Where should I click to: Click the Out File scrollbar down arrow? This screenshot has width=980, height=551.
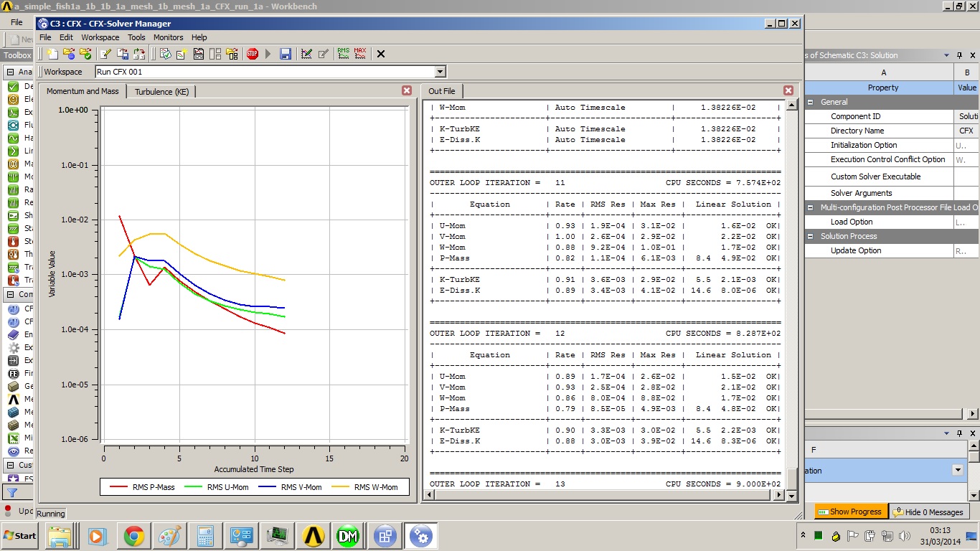point(792,495)
